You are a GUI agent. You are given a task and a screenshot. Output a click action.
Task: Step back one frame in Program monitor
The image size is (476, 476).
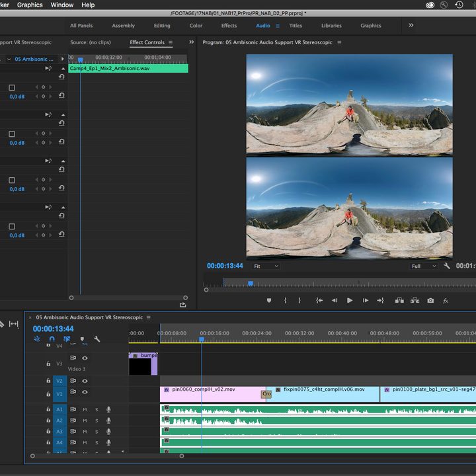[x=335, y=301]
